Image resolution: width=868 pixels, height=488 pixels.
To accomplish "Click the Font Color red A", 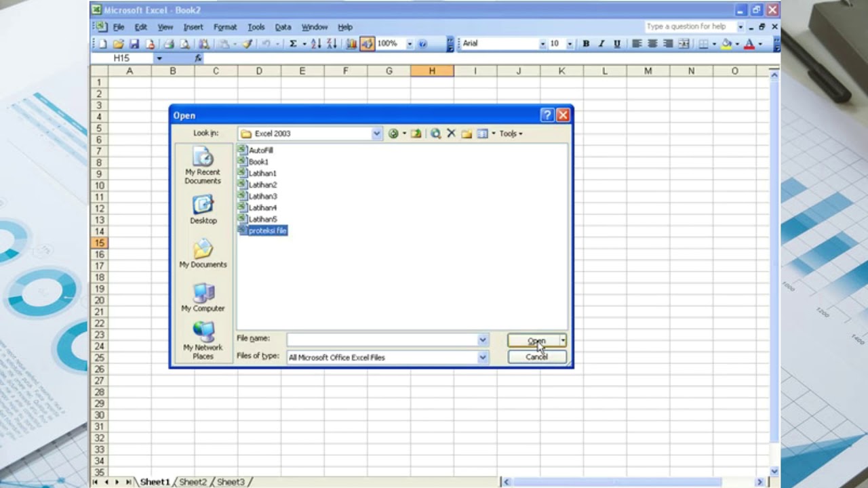I will coord(749,43).
